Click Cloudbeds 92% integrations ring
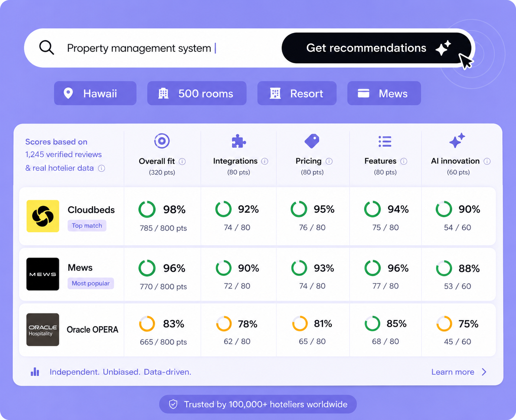Screen dimensions: 516x420 (223, 209)
